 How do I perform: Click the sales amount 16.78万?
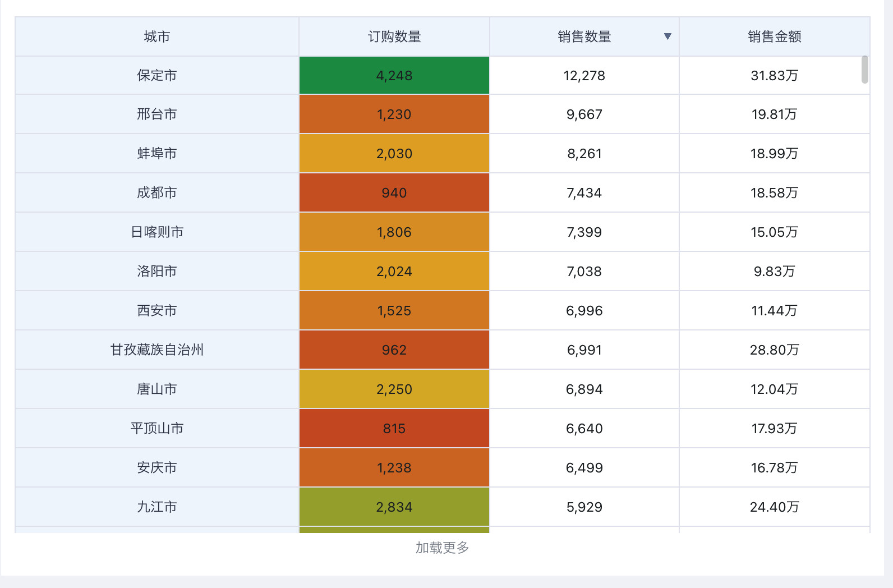pyautogui.click(x=775, y=468)
